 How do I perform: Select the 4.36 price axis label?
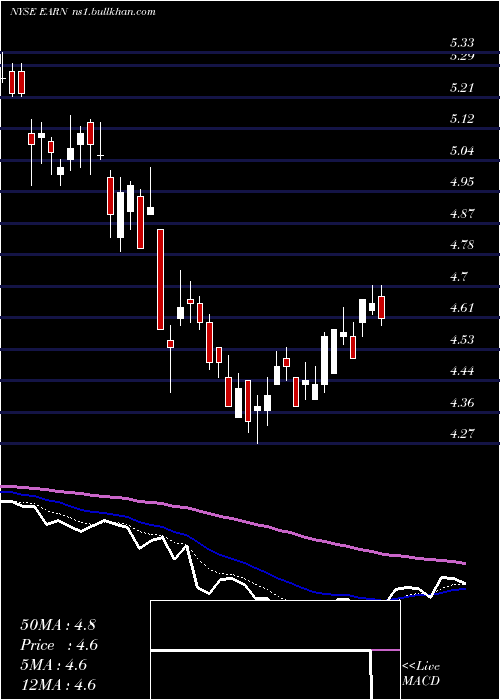point(462,402)
